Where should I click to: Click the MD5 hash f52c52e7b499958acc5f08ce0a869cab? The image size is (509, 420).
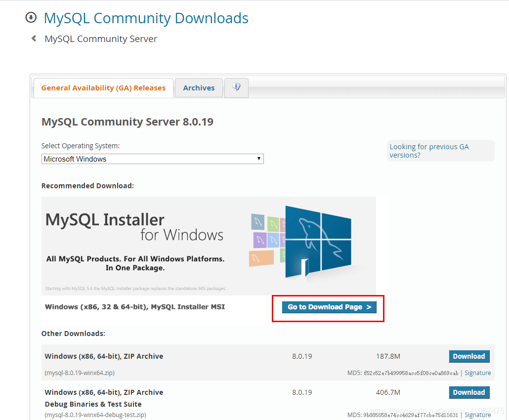point(411,373)
